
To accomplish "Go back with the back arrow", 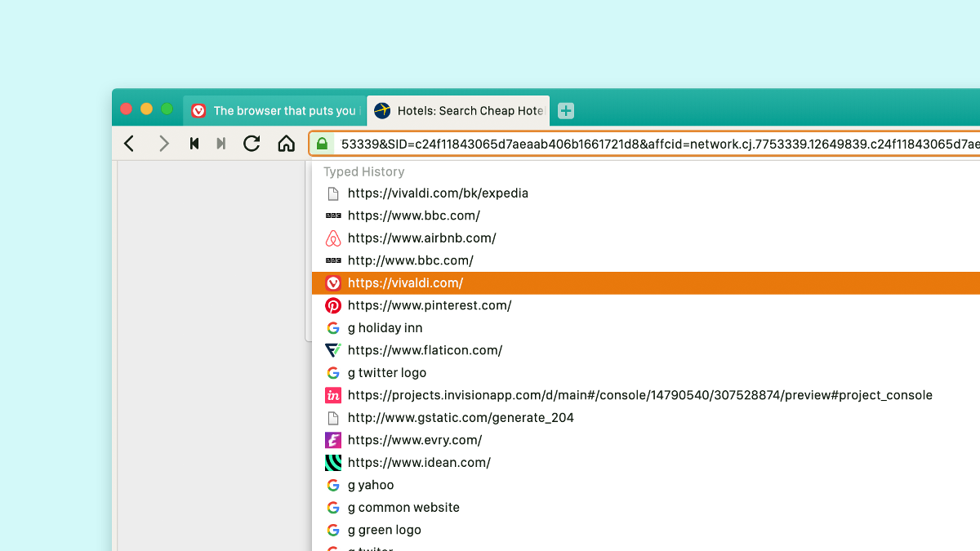I will (x=129, y=144).
